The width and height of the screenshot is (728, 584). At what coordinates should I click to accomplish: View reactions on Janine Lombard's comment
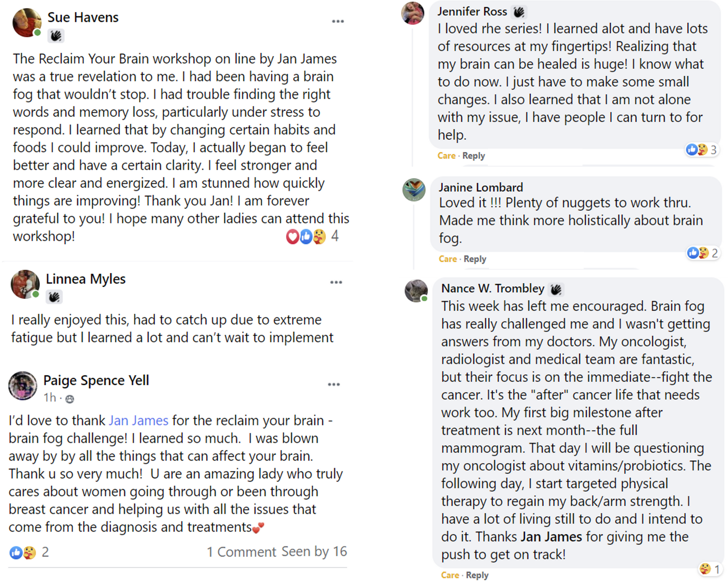(702, 253)
